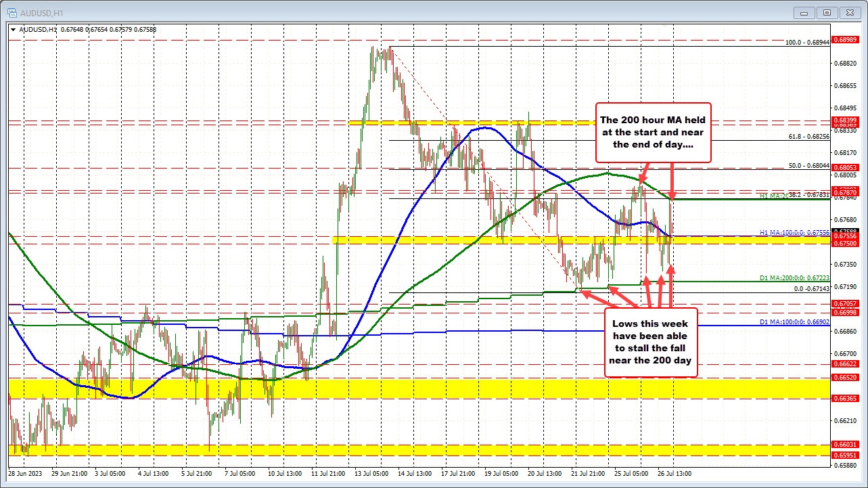
Task: Click 0.68170 on the price axis
Action: click(846, 152)
